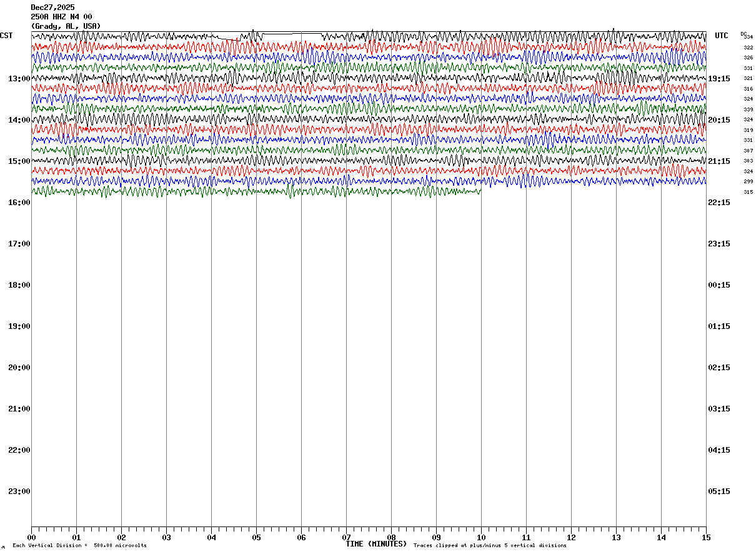Select the 21:00 CST hour label
This screenshot has height=554, width=756.
click(19, 409)
